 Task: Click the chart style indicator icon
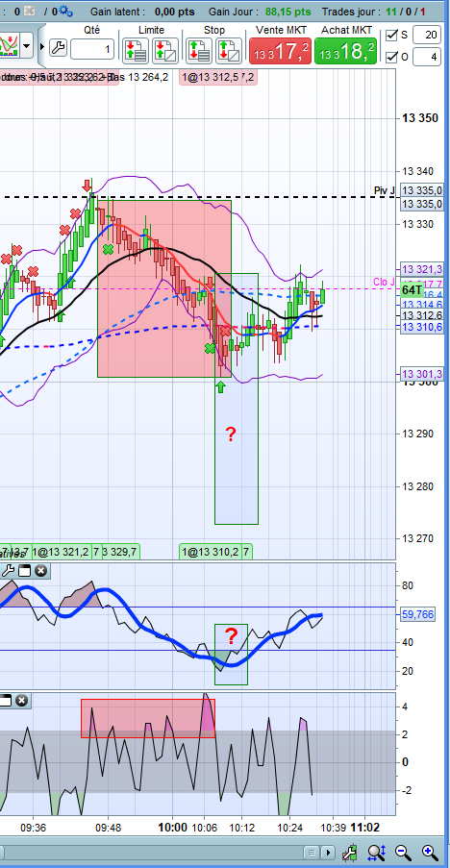tap(10, 45)
